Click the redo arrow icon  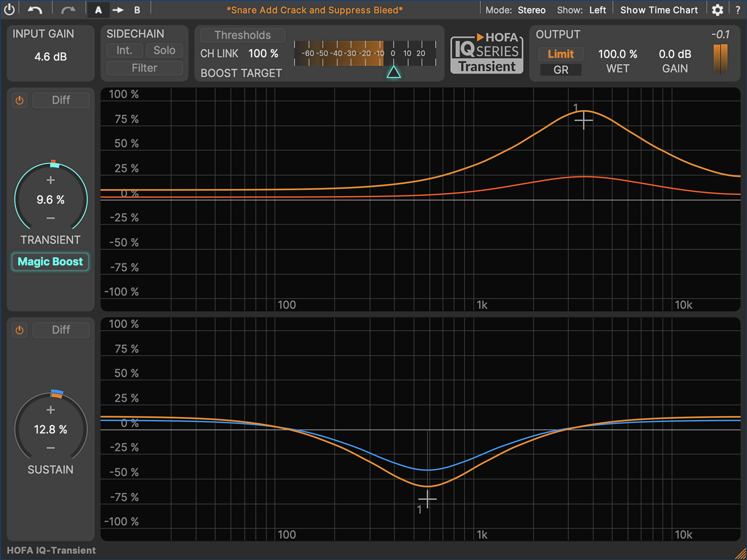tap(68, 9)
